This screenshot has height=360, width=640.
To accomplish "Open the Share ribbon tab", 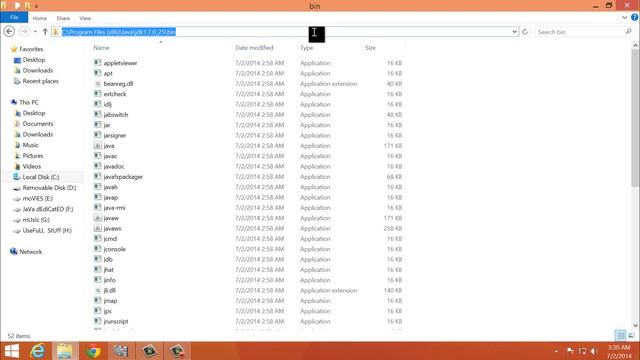I will click(63, 18).
